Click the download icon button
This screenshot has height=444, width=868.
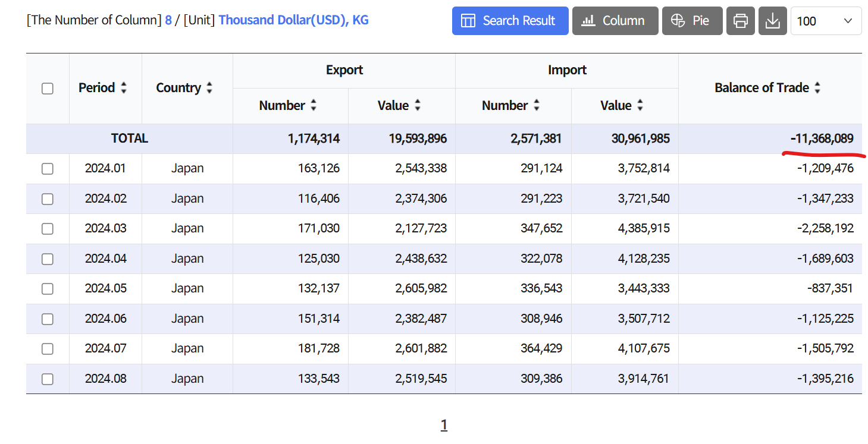773,21
